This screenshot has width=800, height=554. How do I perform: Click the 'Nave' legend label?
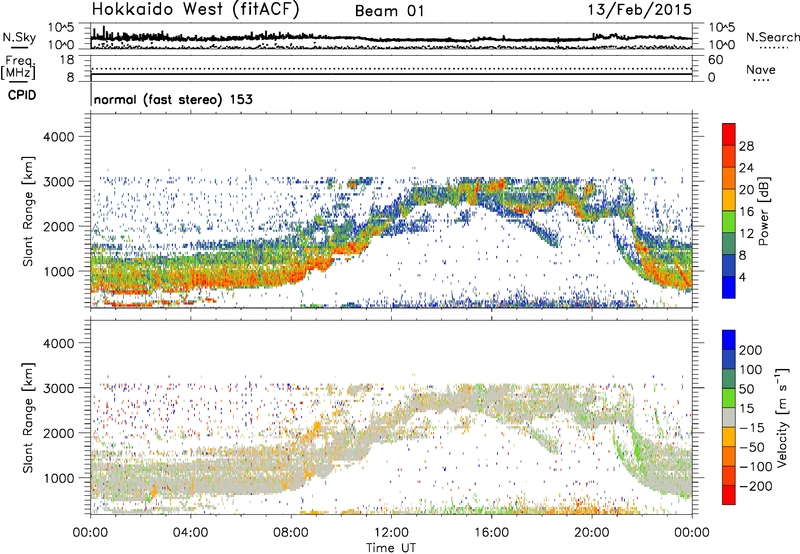coord(761,69)
